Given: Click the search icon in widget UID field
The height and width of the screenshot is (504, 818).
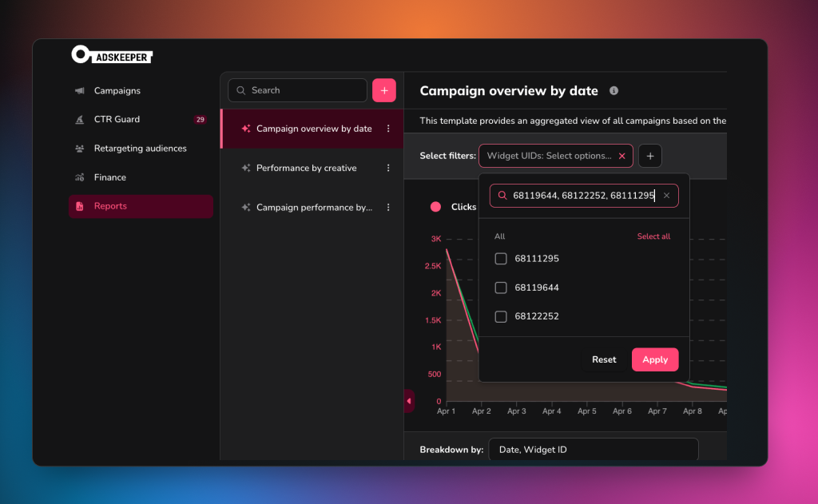Looking at the screenshot, I should [x=502, y=195].
